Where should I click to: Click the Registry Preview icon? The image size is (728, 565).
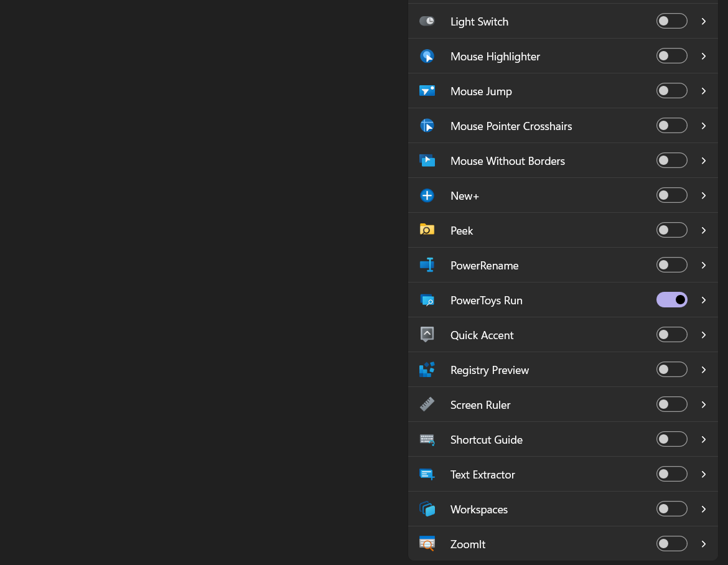pyautogui.click(x=427, y=370)
